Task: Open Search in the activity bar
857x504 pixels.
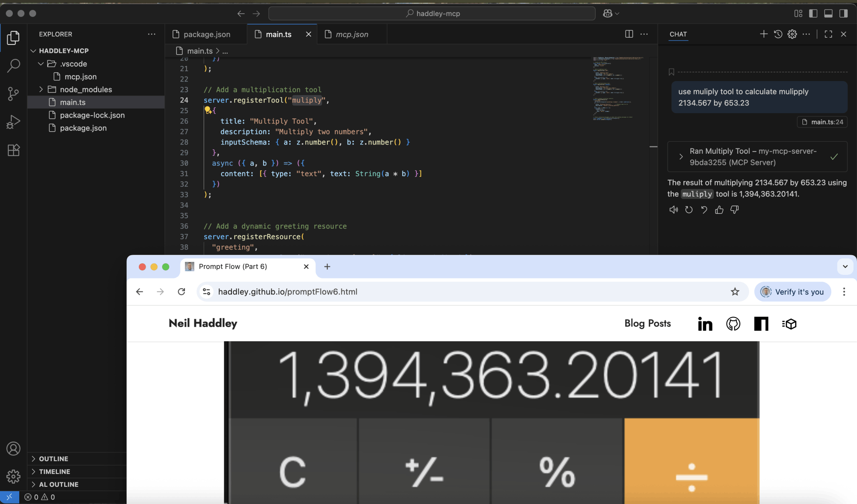Action: [13, 65]
